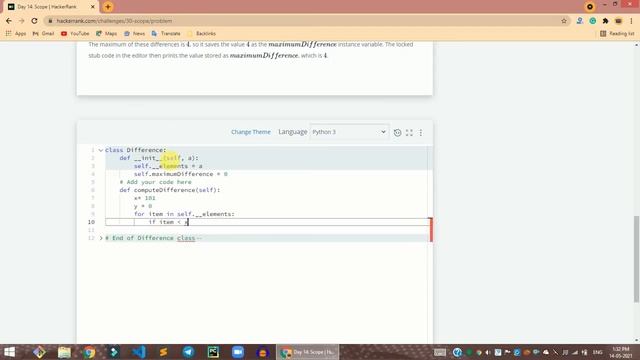Launch Sublime Text from taskbar

point(164,352)
